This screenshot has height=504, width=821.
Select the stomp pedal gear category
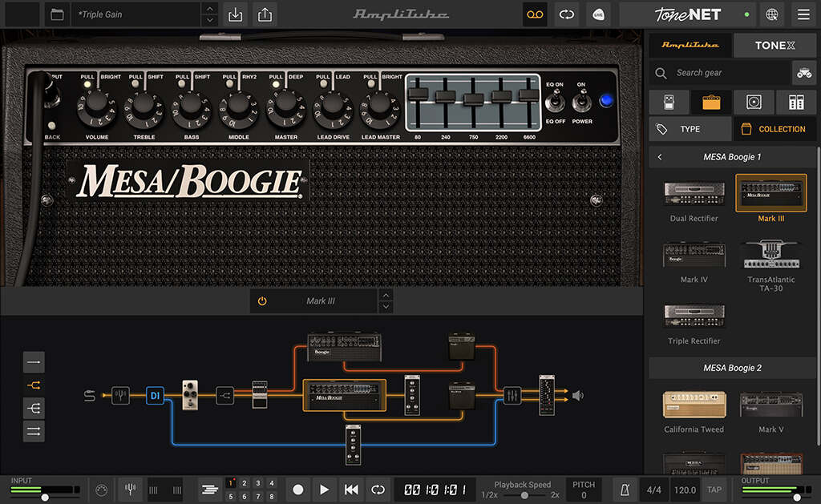click(x=668, y=102)
